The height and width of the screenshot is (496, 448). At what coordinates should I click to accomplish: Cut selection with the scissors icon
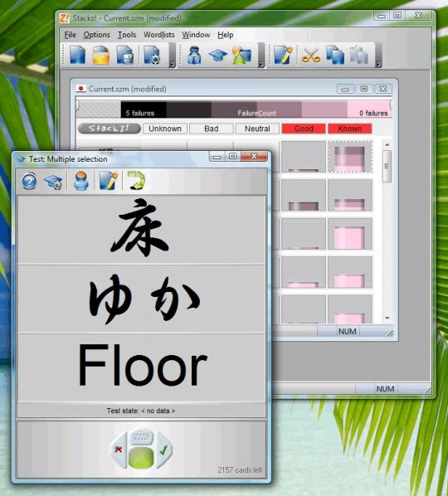pos(310,56)
